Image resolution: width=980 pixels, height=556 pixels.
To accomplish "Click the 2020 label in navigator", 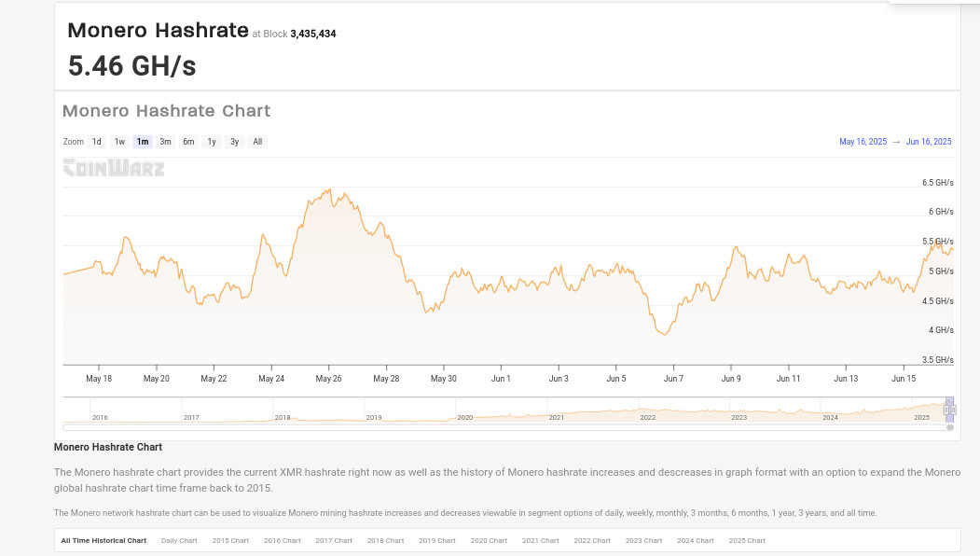I will [465, 417].
